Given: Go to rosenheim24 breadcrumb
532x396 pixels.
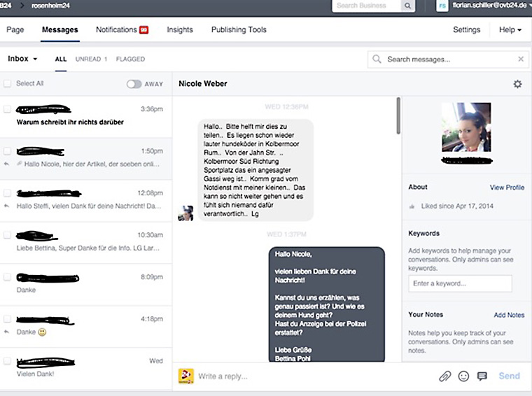Looking at the screenshot, I should 50,6.
